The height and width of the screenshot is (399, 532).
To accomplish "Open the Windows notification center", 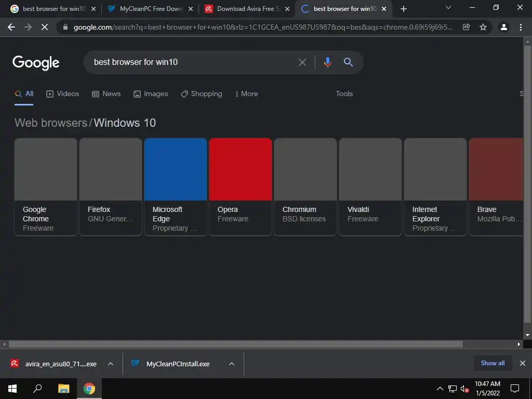I will pos(515,389).
